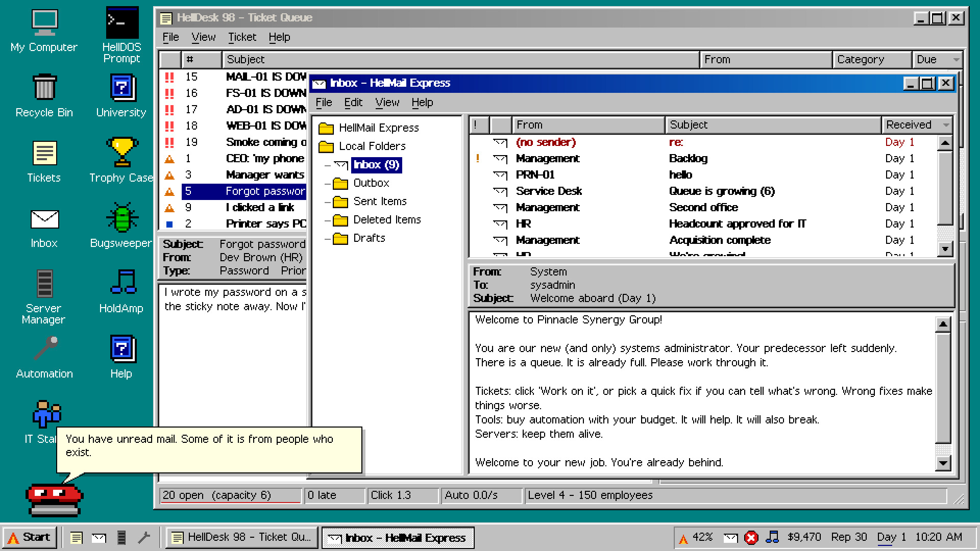Click message body scrollbar down arrow
Viewport: 980px width, 551px height.
(943, 463)
